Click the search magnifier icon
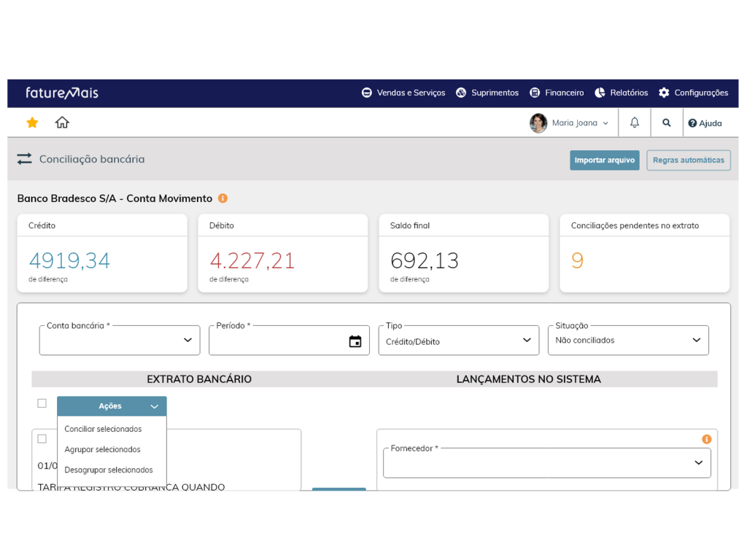This screenshot has width=747, height=560. coord(666,123)
